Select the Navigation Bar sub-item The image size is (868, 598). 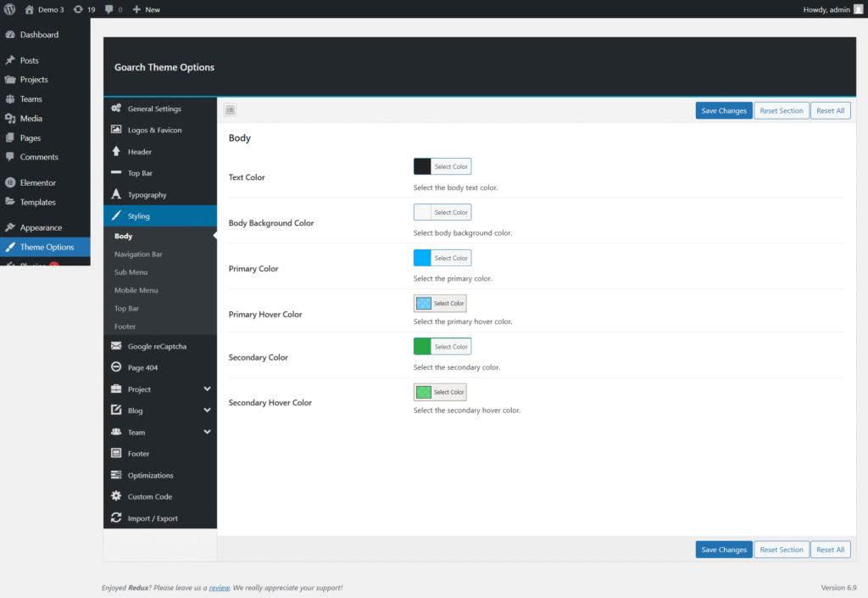tap(138, 254)
